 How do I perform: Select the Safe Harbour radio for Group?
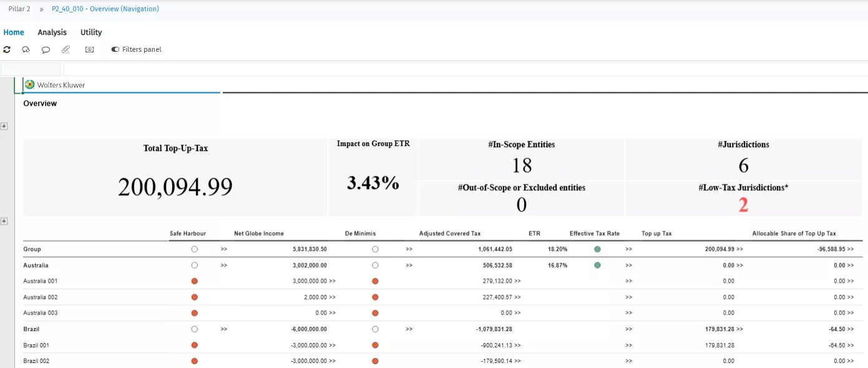point(194,248)
